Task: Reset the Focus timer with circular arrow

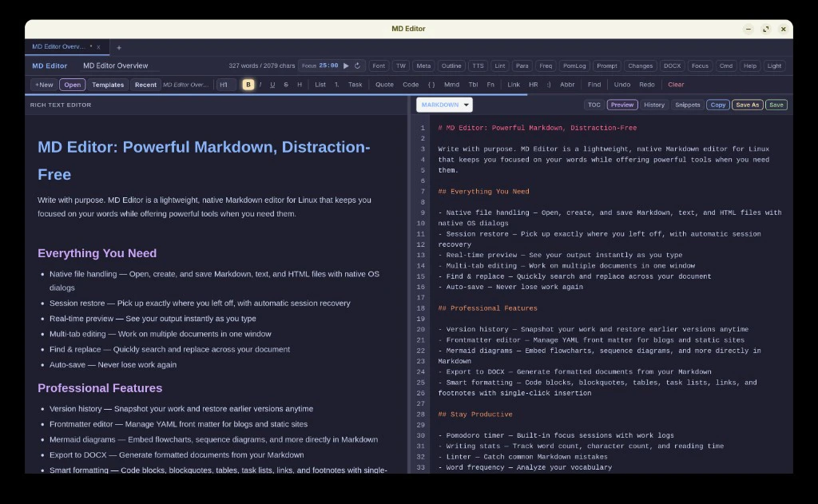Action: click(357, 65)
